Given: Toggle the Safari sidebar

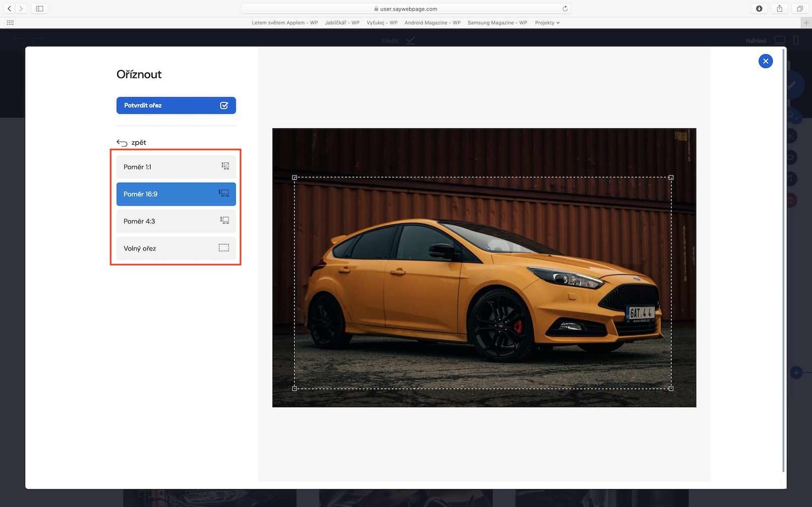Looking at the screenshot, I should pos(40,9).
